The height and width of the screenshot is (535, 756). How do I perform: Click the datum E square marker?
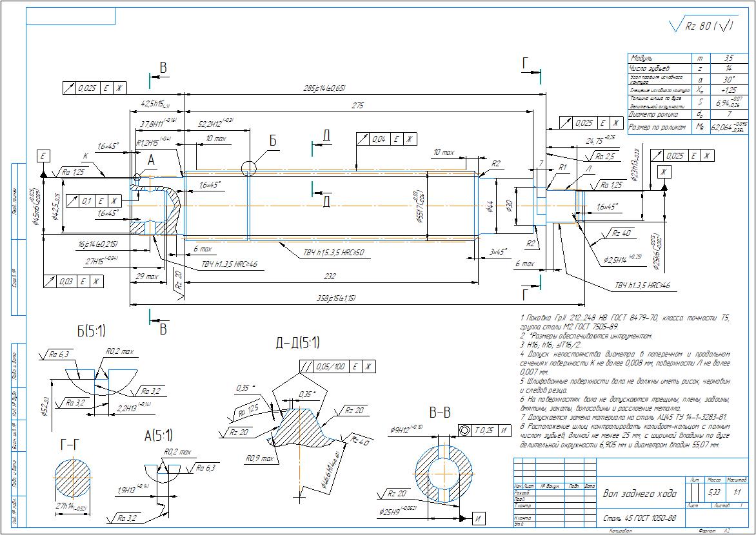43,156
